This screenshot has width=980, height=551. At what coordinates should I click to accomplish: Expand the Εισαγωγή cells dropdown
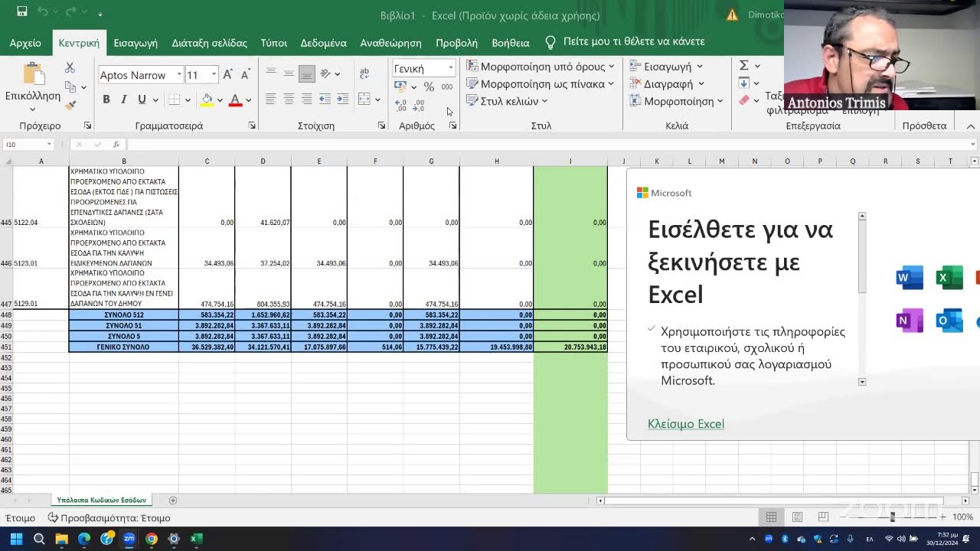[x=700, y=67]
